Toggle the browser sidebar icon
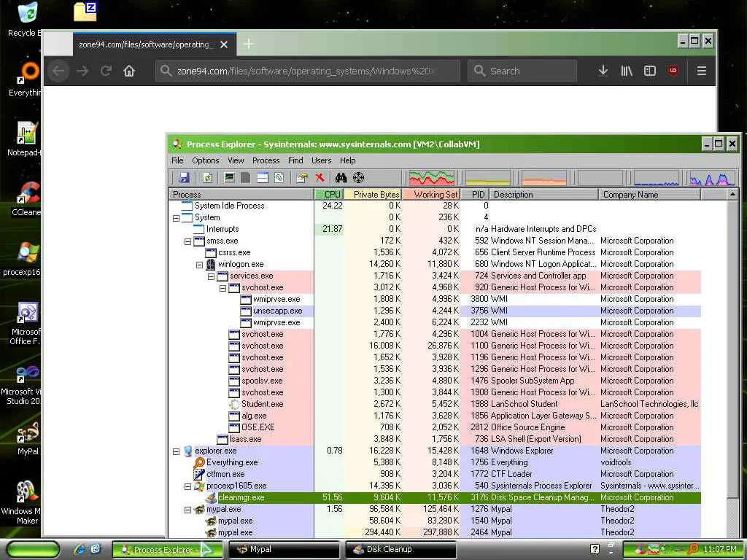The width and height of the screenshot is (747, 560). pyautogui.click(x=650, y=71)
